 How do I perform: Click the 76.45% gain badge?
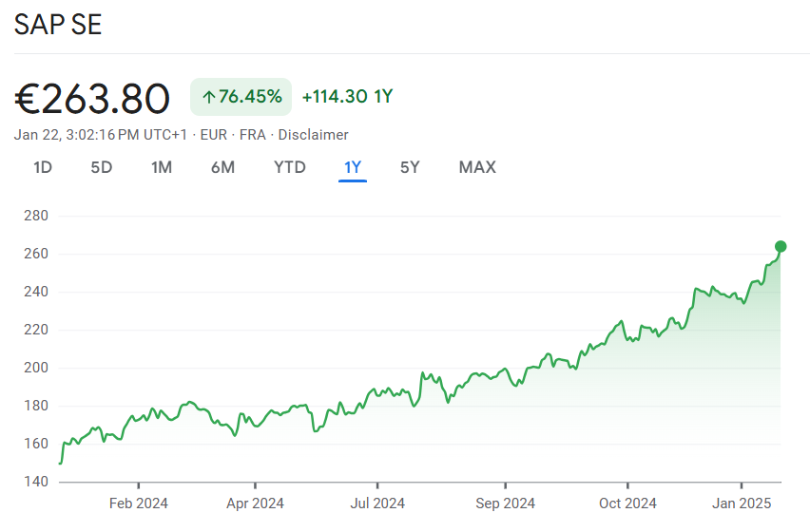point(241,97)
